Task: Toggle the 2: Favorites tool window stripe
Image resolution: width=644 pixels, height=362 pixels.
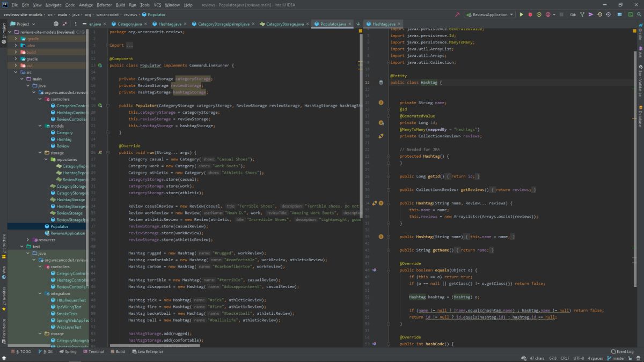Action: click(x=3, y=299)
